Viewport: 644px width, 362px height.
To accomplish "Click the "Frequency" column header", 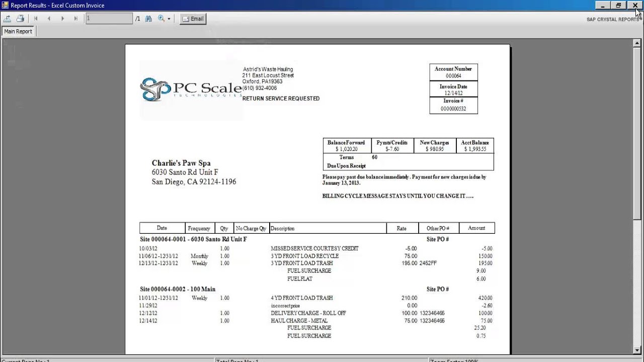I will 200,228.
